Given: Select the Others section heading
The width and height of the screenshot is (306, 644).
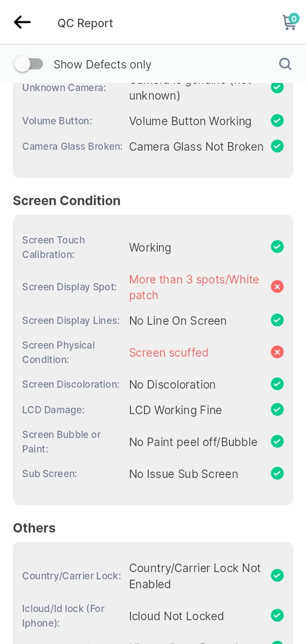Looking at the screenshot, I should (x=34, y=528).
